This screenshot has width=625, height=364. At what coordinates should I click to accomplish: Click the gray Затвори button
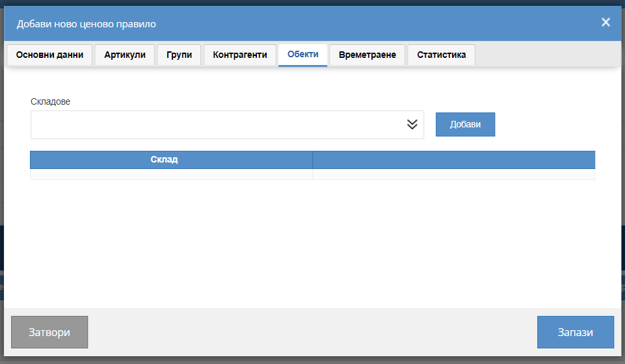[49, 332]
